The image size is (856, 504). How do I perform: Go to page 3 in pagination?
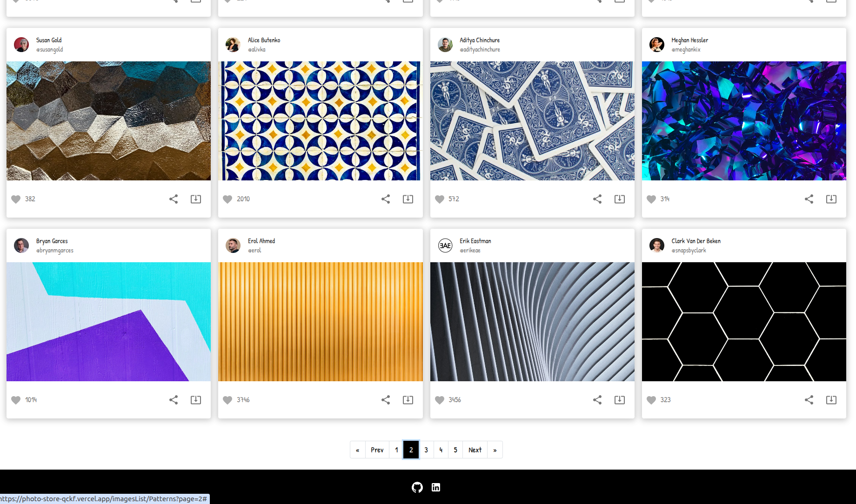[x=426, y=450]
